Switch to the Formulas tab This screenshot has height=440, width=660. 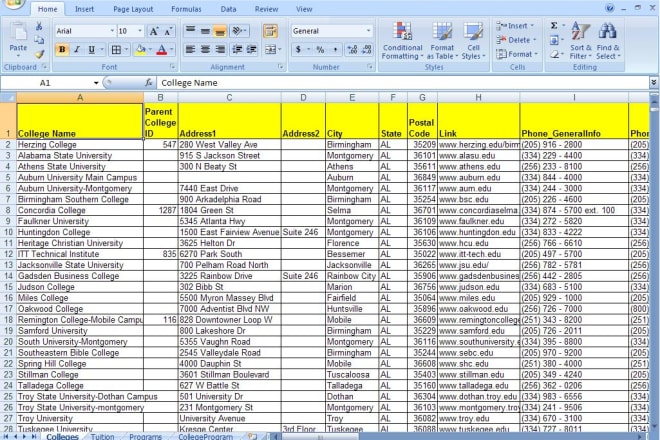click(x=186, y=9)
